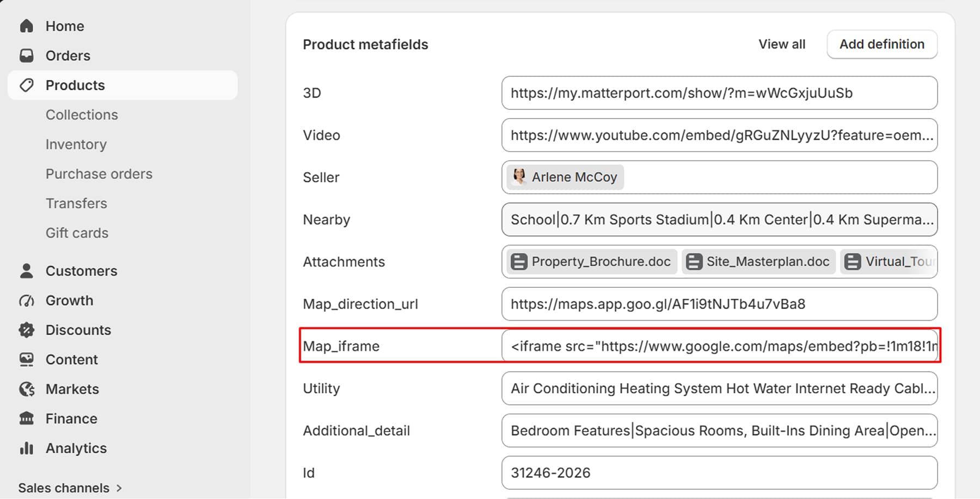Click the View all link
The width and height of the screenshot is (980, 499).
pyautogui.click(x=782, y=44)
